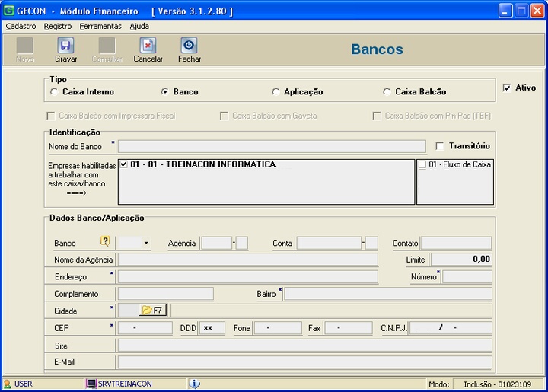Click the USER icon in status bar

[8, 384]
